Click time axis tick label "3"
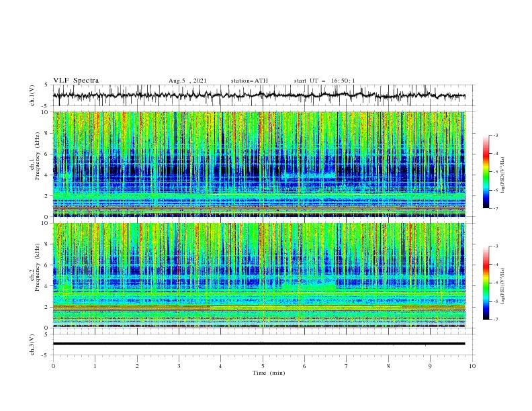 [x=179, y=366]
